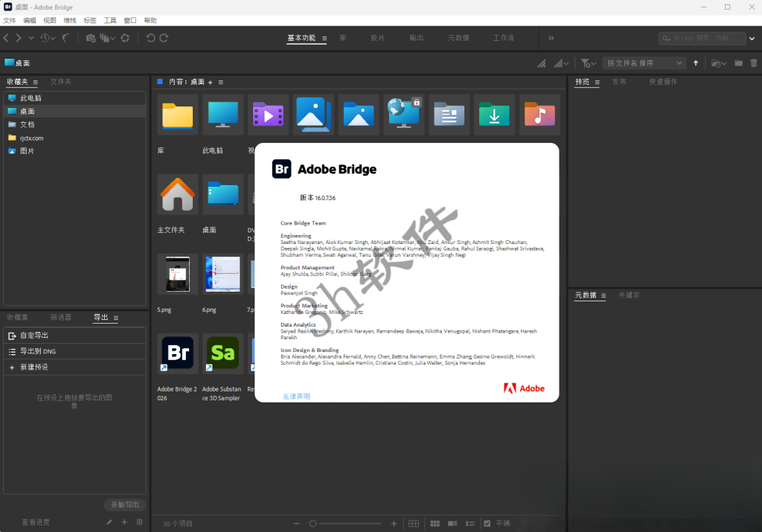Image resolution: width=762 pixels, height=532 pixels.
Task: Open the 按文件名排序 sort dropdown
Action: 644,63
